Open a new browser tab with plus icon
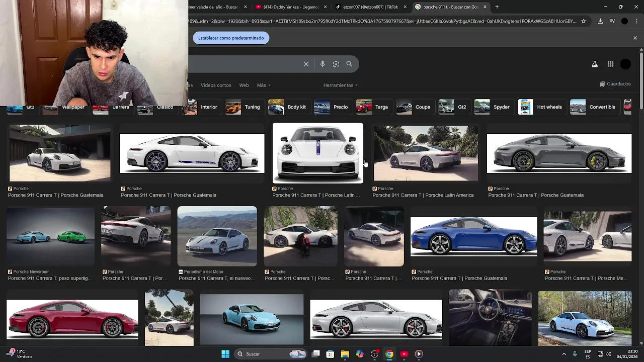Image resolution: width=644 pixels, height=362 pixels. (497, 7)
